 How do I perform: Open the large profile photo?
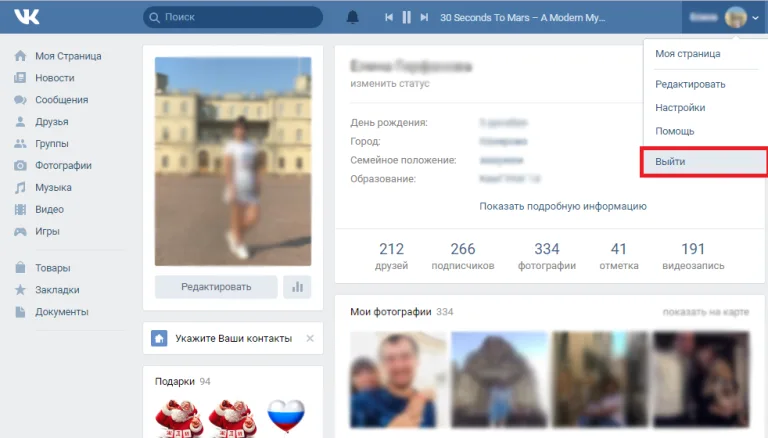point(233,161)
